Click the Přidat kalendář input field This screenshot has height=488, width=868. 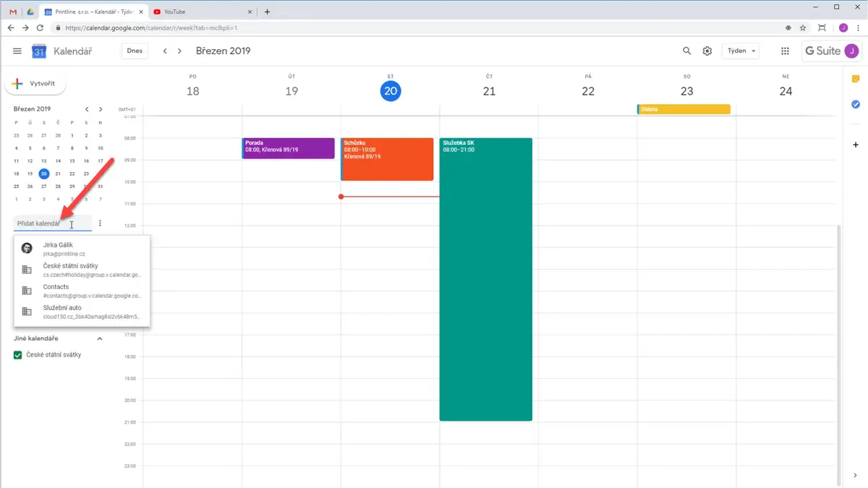point(53,223)
